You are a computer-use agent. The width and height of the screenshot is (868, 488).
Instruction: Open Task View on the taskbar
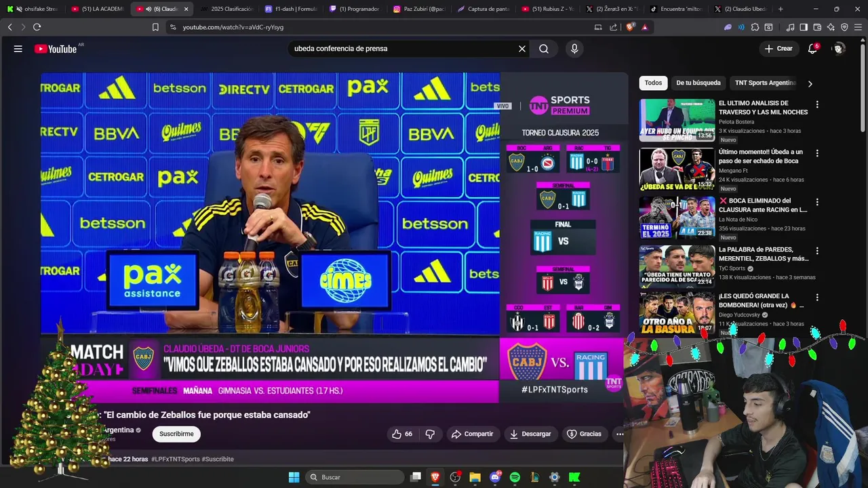point(416,477)
